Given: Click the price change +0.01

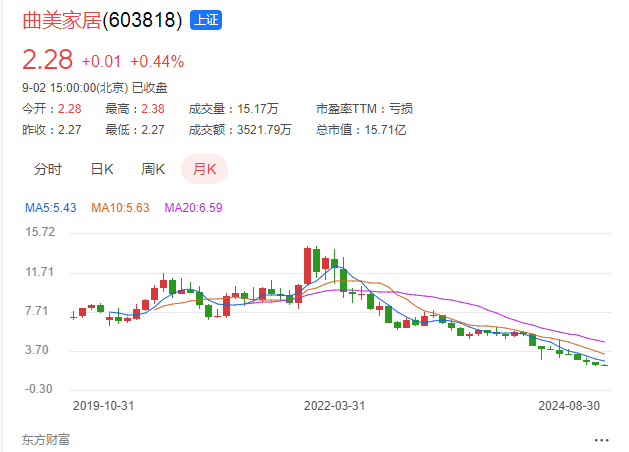Looking at the screenshot, I should pos(101,61).
